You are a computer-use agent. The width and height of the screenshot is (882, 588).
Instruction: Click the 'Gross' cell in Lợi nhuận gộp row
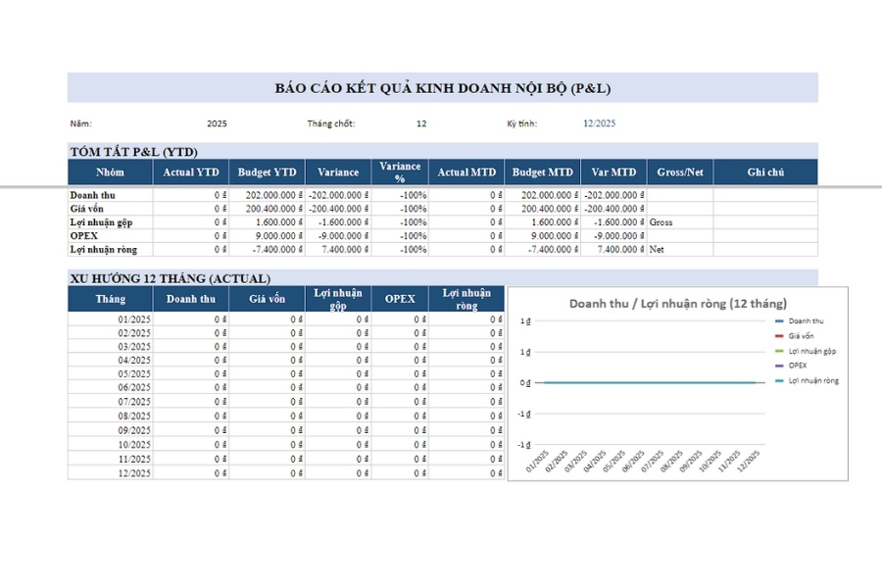pyautogui.click(x=680, y=222)
